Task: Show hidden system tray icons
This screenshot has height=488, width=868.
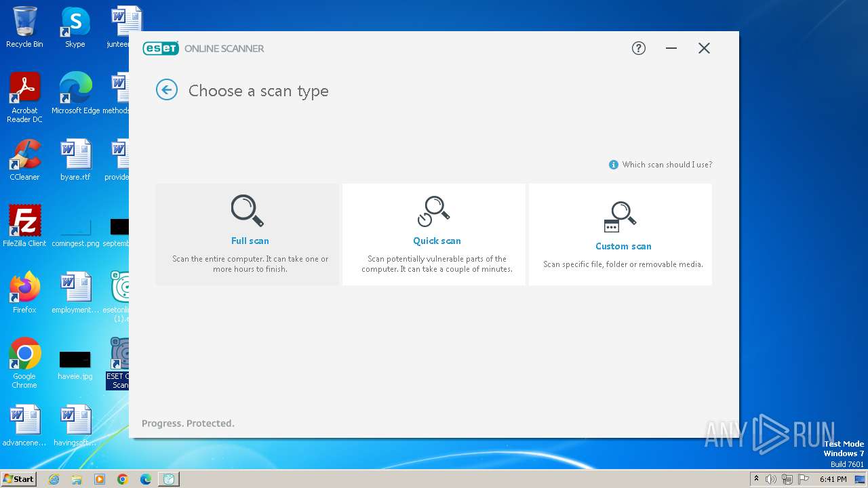Action: tap(756, 479)
